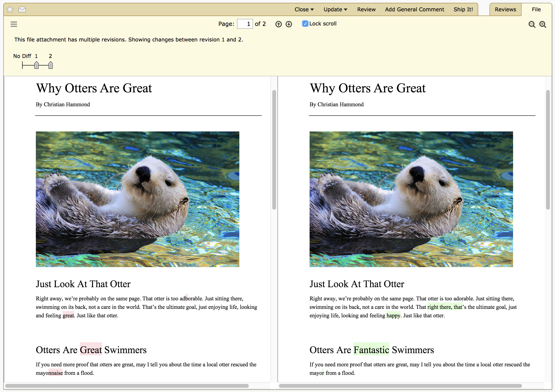The width and height of the screenshot is (555, 392).
Task: Switch to the File tab
Action: click(536, 9)
